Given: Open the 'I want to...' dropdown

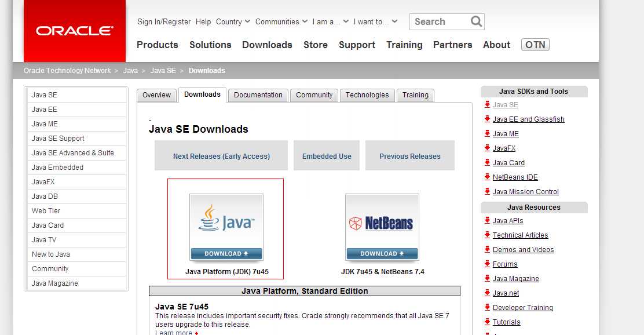Looking at the screenshot, I should (x=375, y=22).
